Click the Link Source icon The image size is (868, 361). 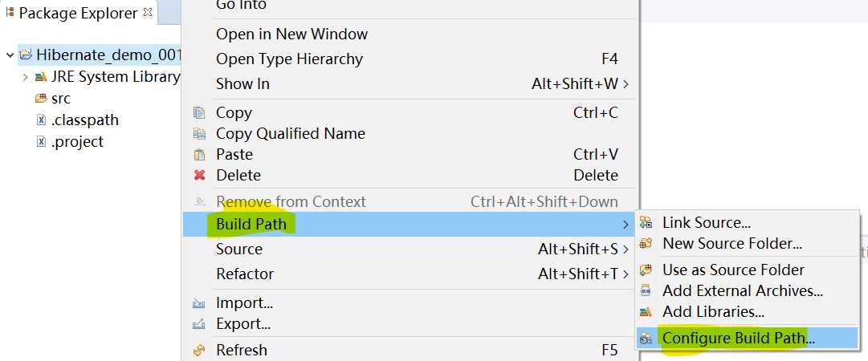[646, 222]
